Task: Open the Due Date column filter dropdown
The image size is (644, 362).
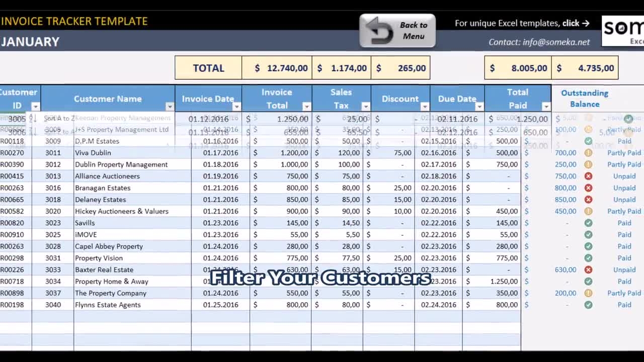Action: pyautogui.click(x=479, y=107)
